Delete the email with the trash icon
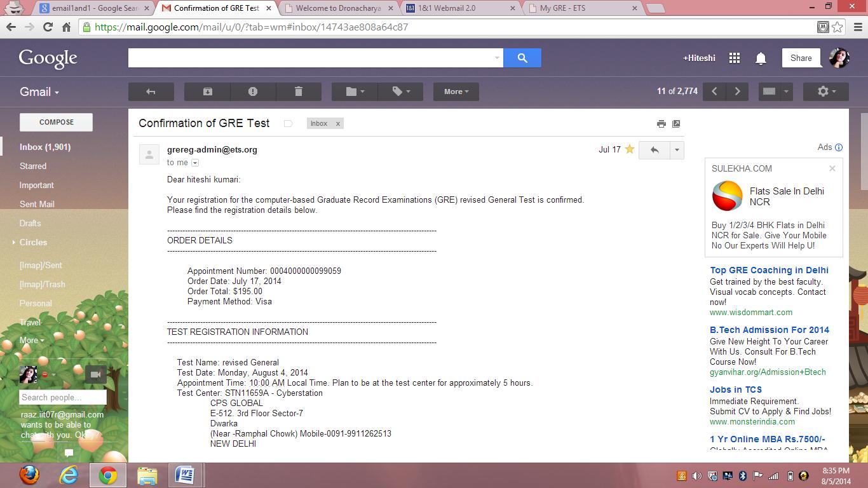 click(x=299, y=91)
